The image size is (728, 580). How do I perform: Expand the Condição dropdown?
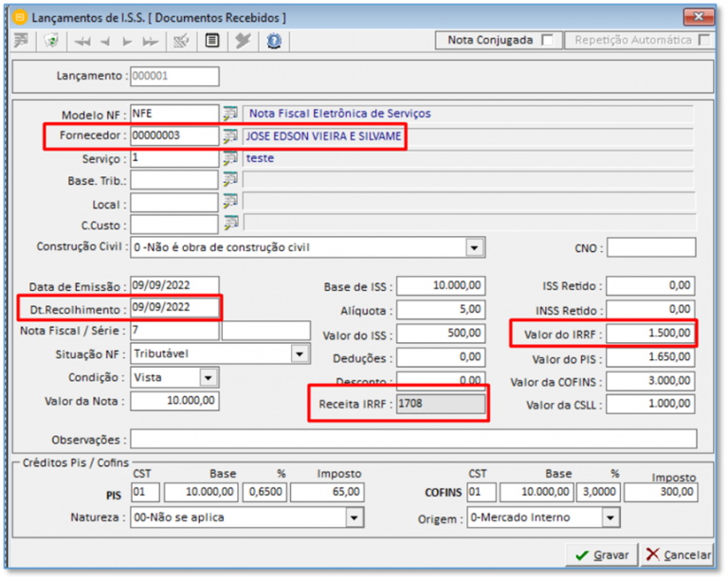pos(209,377)
